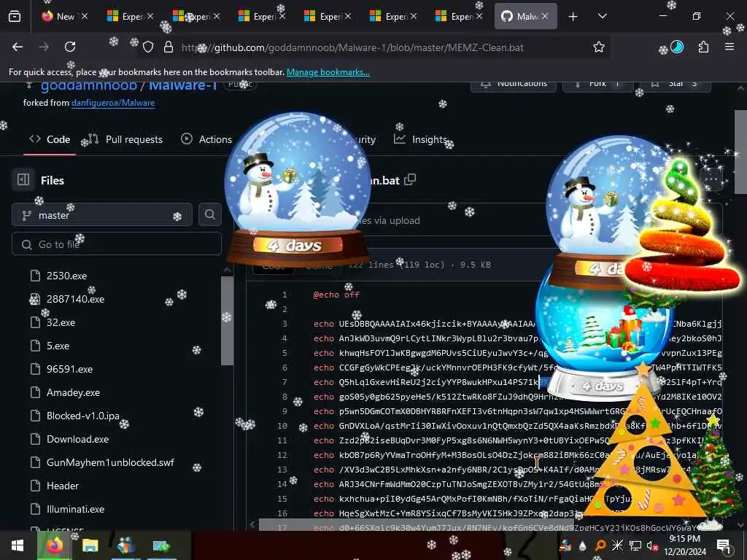Open the Actions tab
This screenshot has width=747, height=560.
coord(206,139)
